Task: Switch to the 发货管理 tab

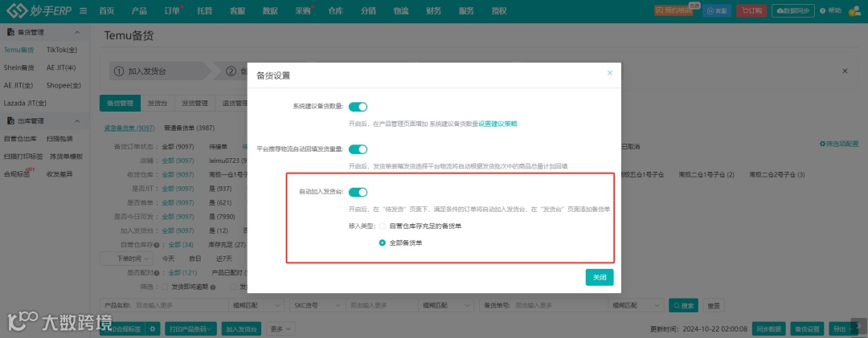Action: [x=194, y=103]
